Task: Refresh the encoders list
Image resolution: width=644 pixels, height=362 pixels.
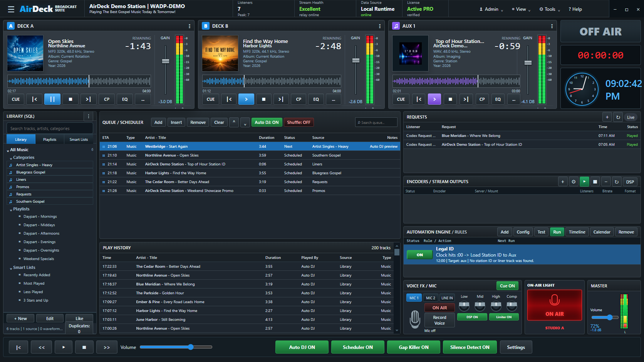Action: point(617,182)
